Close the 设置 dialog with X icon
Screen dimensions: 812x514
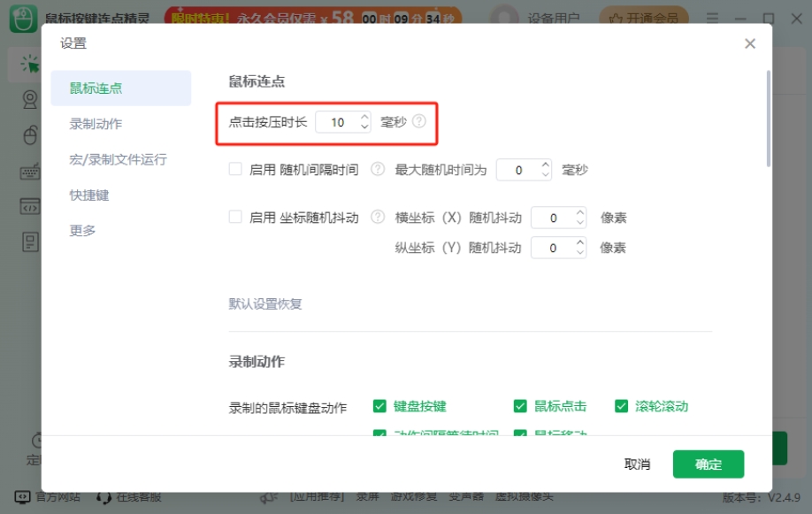[x=750, y=43]
